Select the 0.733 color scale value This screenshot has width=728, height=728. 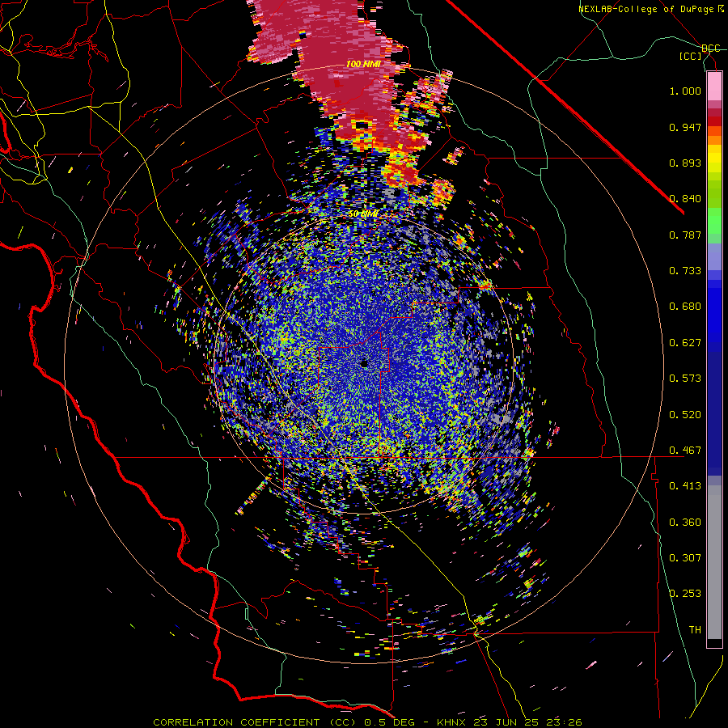click(x=685, y=271)
